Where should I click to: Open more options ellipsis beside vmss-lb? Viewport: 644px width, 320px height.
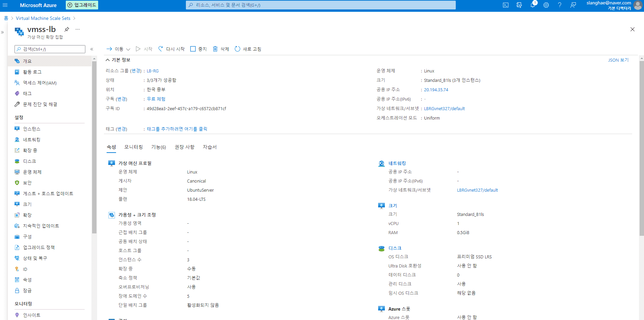(x=78, y=29)
